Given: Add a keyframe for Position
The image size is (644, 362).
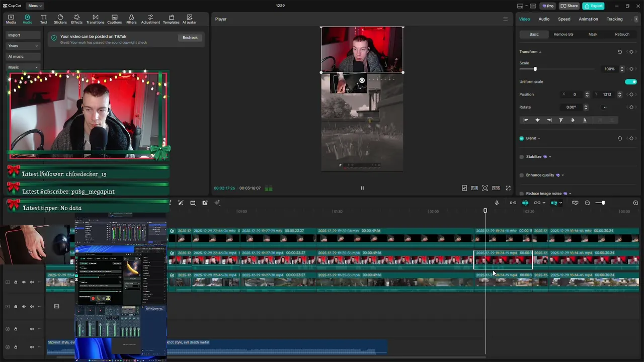Looking at the screenshot, I should (x=631, y=95).
